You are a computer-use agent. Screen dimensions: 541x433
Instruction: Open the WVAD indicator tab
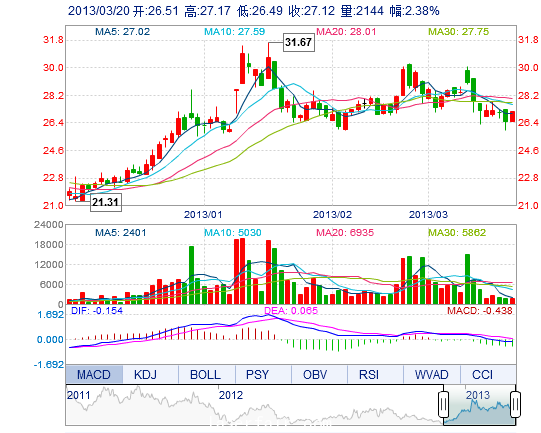pyautogui.click(x=431, y=374)
